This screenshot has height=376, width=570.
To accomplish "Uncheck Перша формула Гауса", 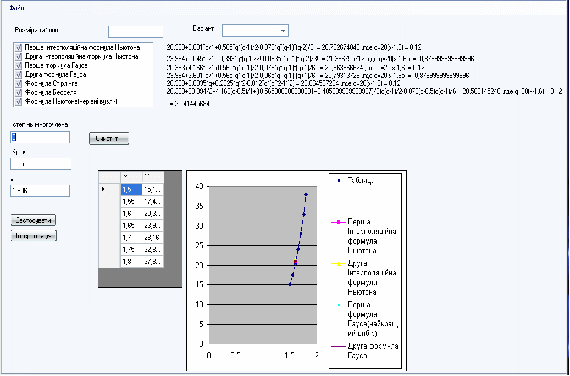I will (19, 66).
